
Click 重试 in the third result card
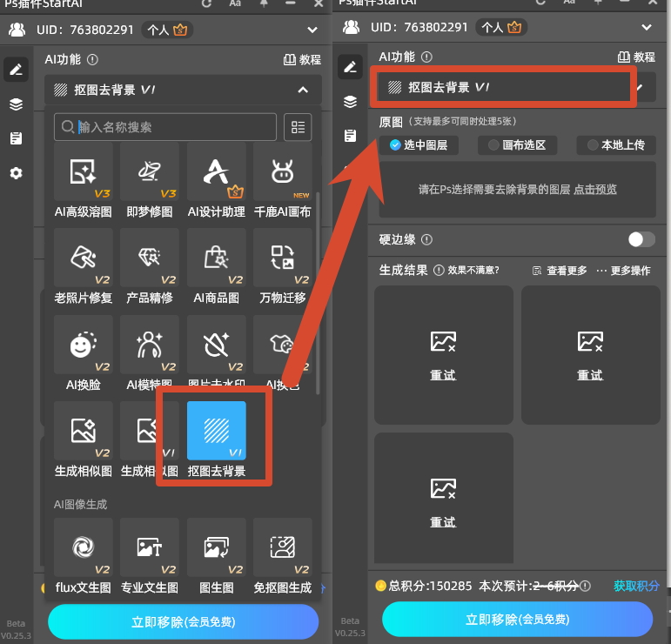click(x=443, y=522)
